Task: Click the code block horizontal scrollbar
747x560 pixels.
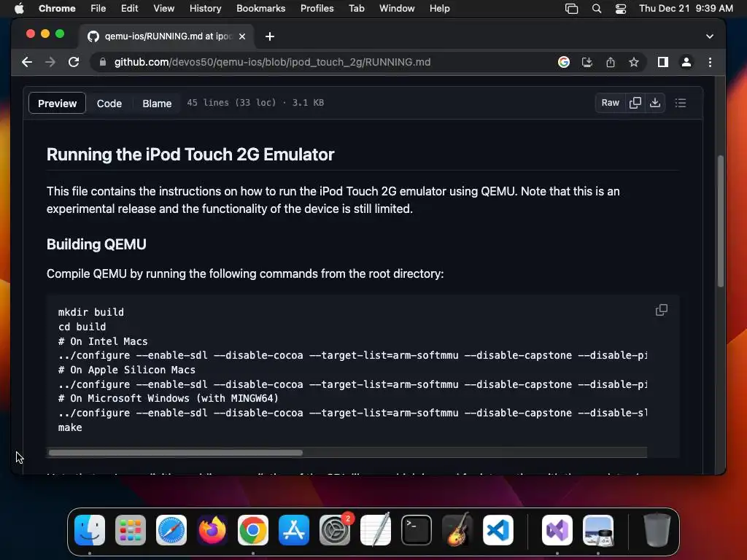Action: click(175, 453)
